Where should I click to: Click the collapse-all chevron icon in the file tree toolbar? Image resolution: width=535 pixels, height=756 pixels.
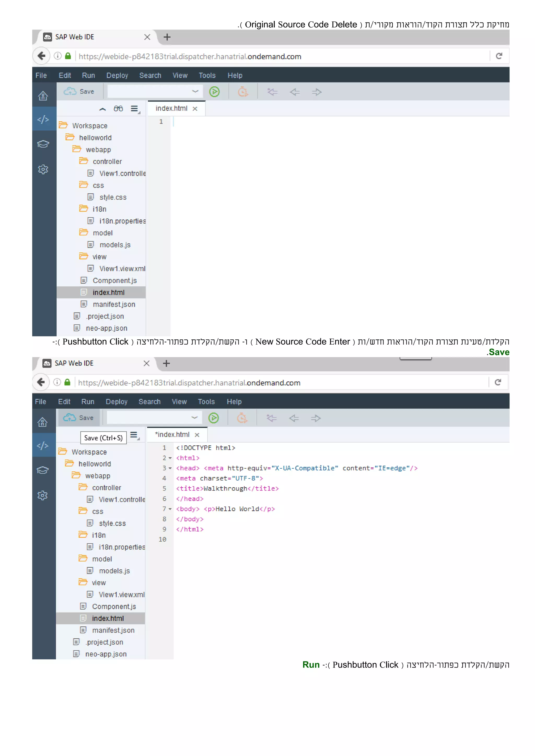tap(102, 109)
